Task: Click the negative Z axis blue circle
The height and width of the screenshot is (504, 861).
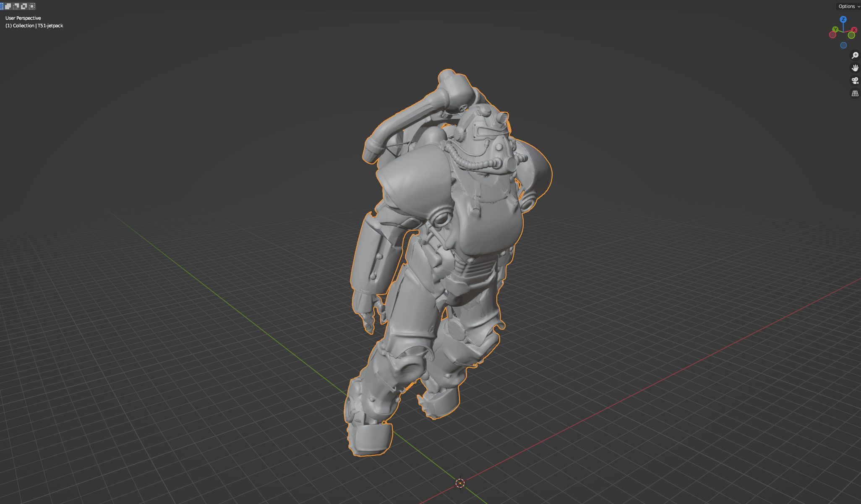Action: pyautogui.click(x=843, y=45)
